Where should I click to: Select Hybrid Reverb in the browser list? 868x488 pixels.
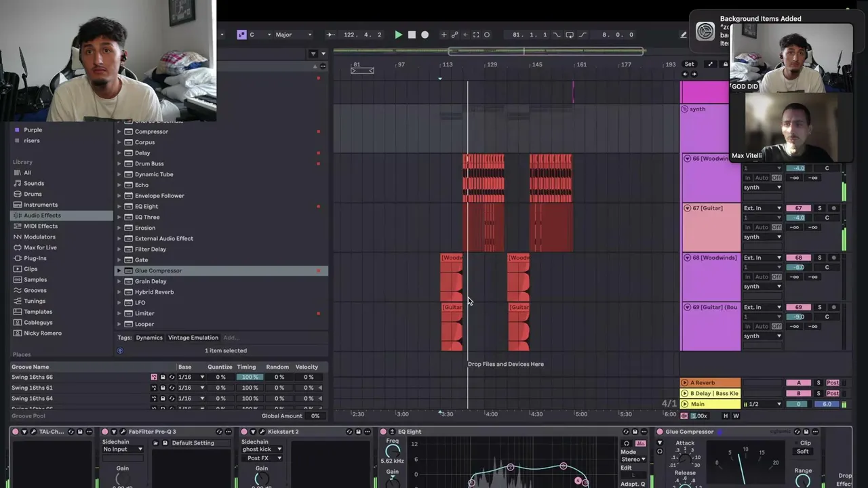[x=154, y=292]
